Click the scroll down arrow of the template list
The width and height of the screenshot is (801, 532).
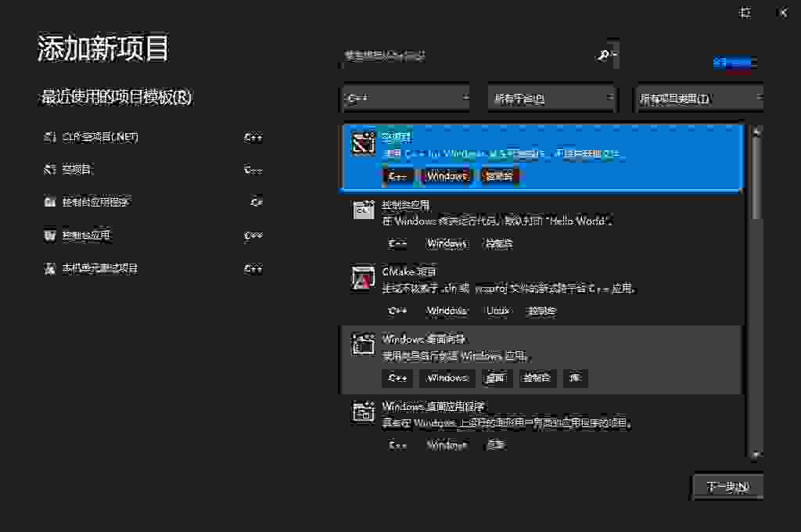pos(756,454)
